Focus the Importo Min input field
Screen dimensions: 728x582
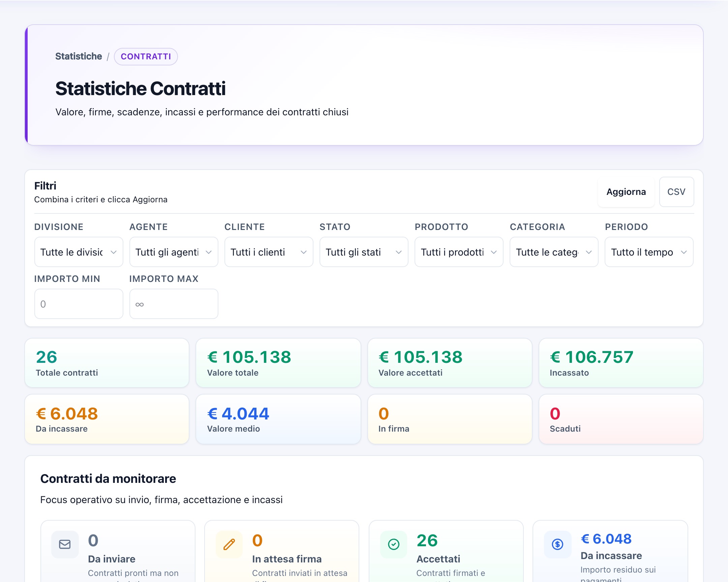coord(79,304)
